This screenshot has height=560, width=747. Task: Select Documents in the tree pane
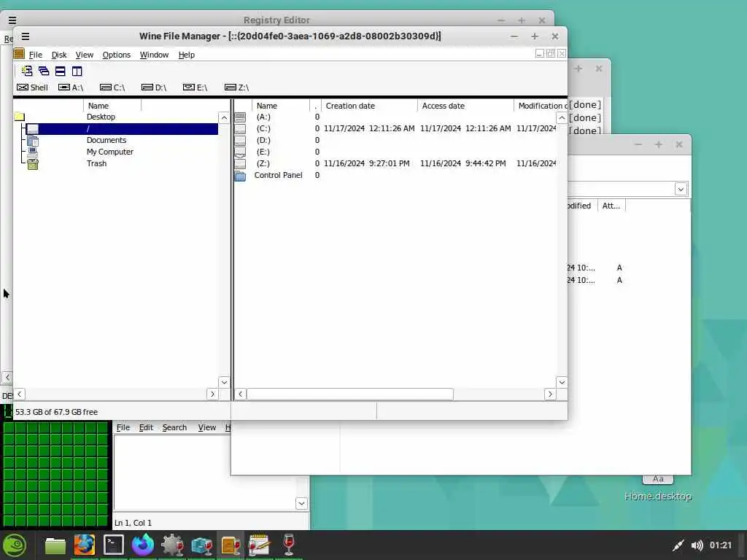click(107, 140)
